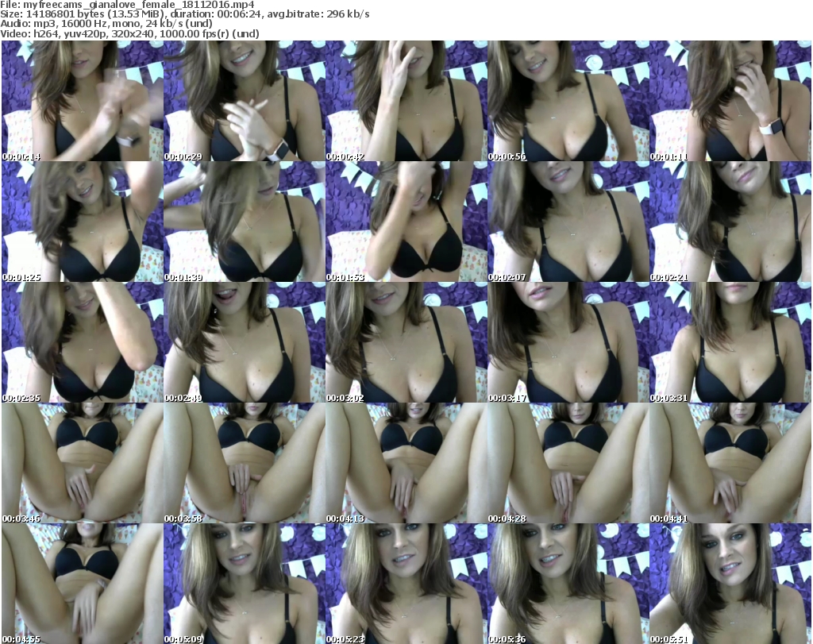Viewport: 813px width, 644px height.
Task: Select the frame stamped 00:01:53
Action: point(406,222)
